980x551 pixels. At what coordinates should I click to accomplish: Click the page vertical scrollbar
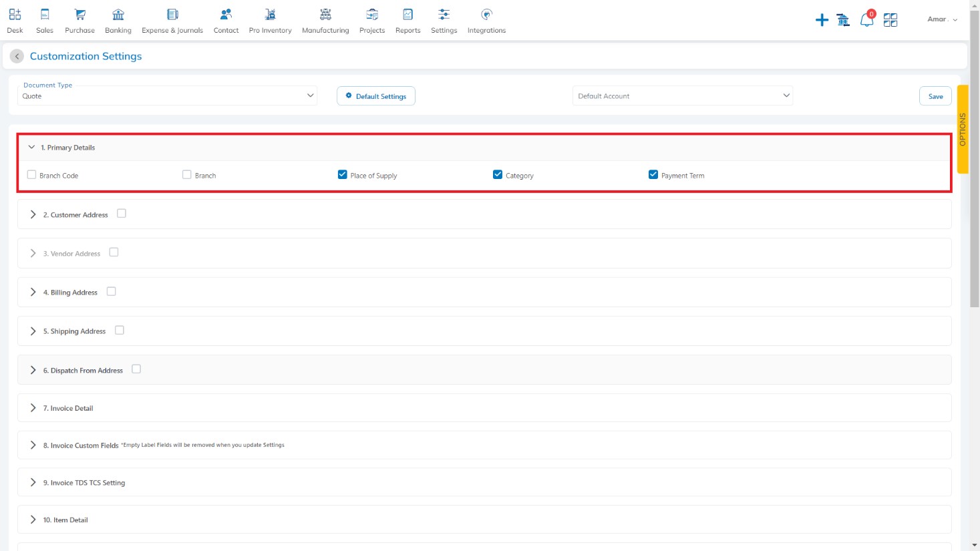pos(975,160)
